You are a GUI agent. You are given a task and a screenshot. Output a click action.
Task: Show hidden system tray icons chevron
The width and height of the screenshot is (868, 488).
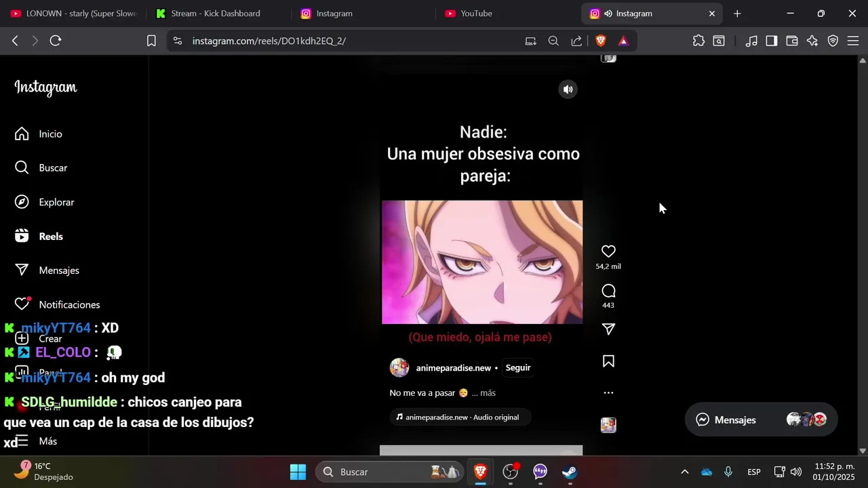tap(684, 472)
